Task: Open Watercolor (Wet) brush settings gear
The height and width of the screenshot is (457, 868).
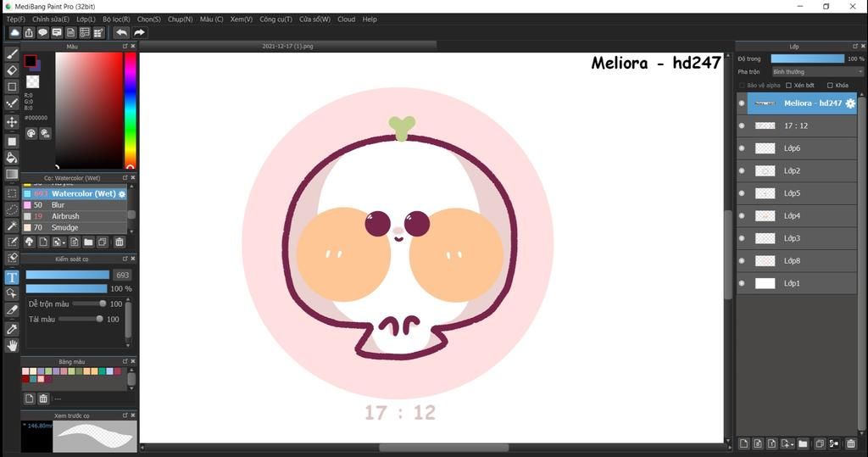Action: [x=122, y=194]
